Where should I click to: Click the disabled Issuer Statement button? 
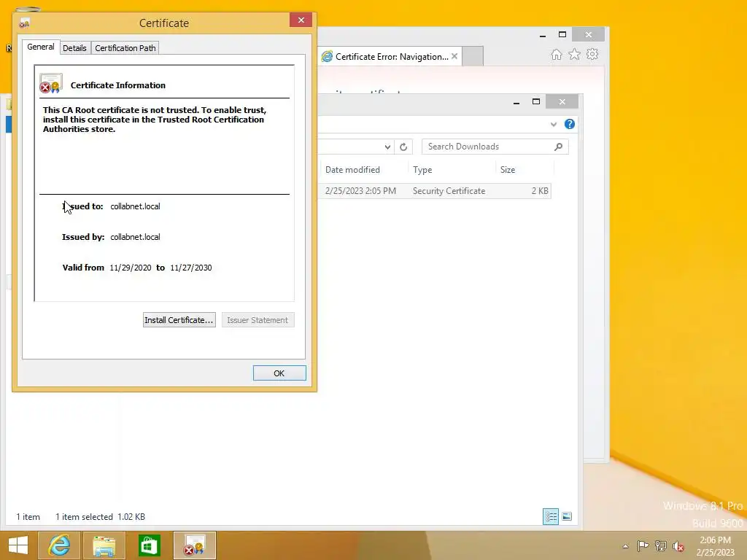tap(258, 320)
